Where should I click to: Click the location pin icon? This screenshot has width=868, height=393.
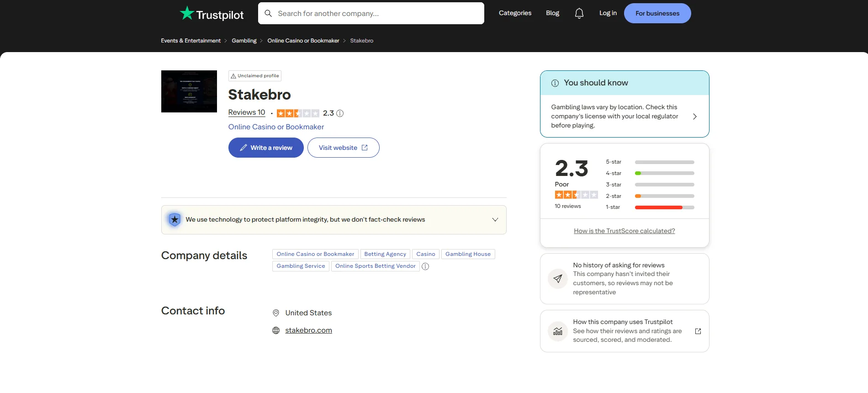pos(276,313)
